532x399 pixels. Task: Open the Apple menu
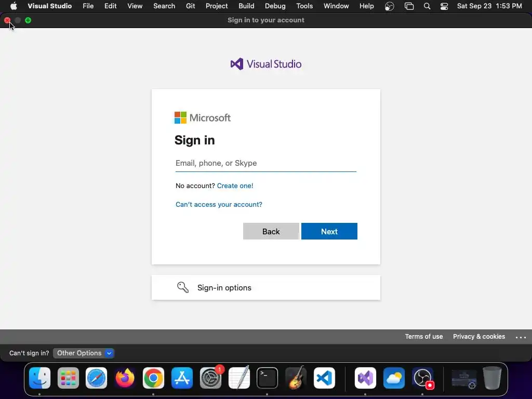pos(14,6)
